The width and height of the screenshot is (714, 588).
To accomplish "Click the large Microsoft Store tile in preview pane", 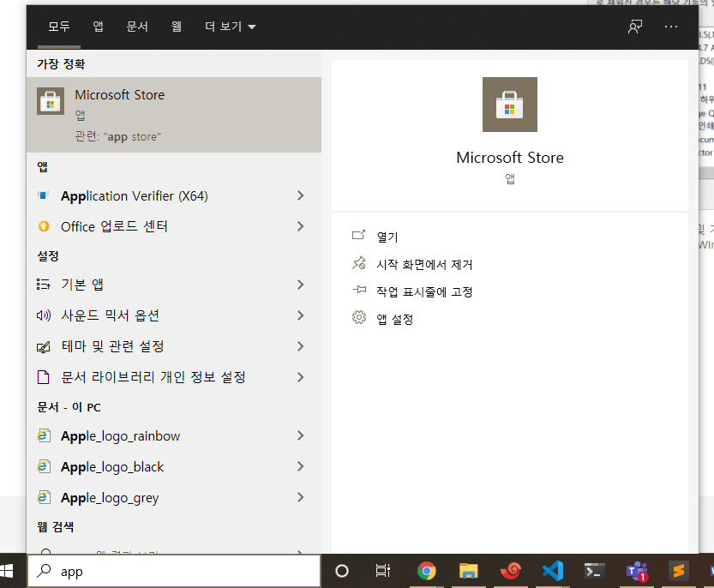I will 509,105.
